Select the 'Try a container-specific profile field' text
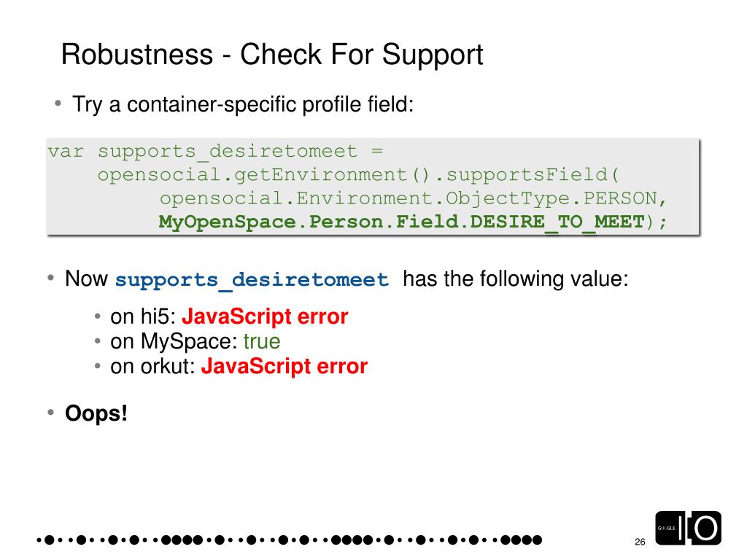Screen dimensions: 747x560 [242, 104]
